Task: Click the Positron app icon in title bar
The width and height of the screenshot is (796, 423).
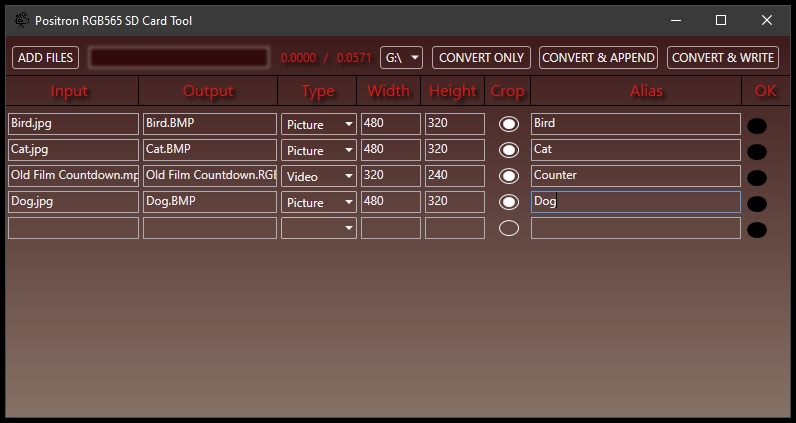Action: [x=21, y=20]
